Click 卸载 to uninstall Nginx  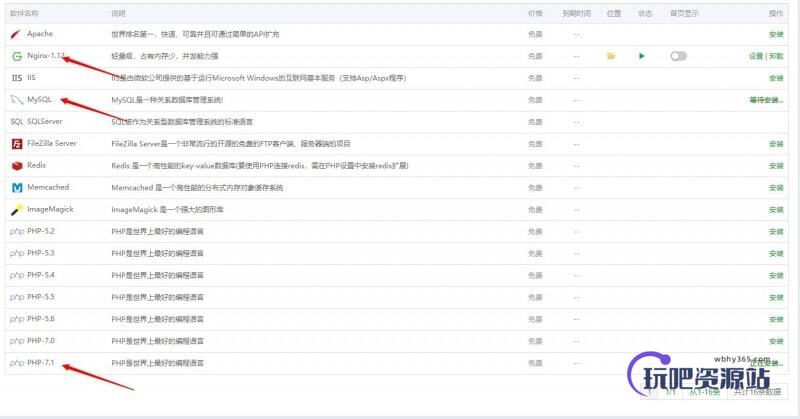click(x=776, y=56)
